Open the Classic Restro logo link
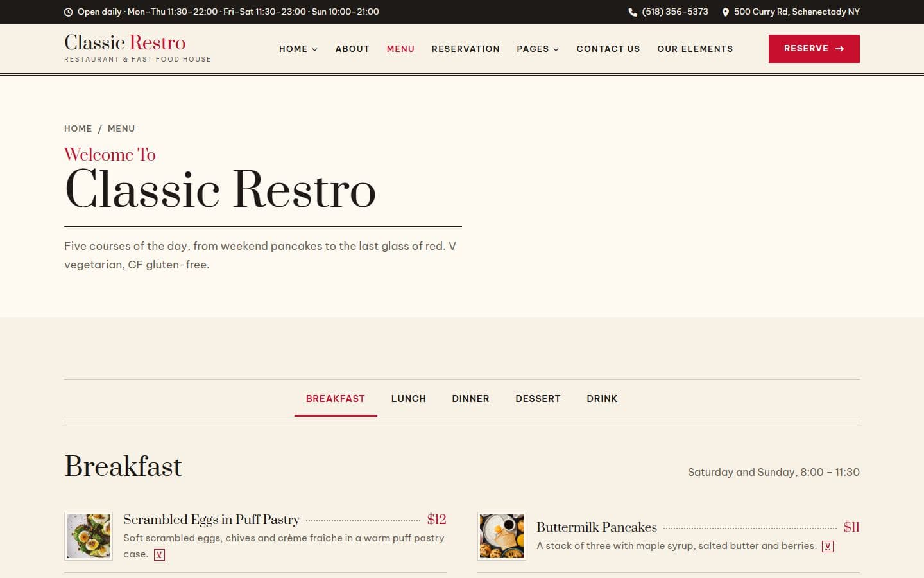The height and width of the screenshot is (578, 924). tap(137, 48)
